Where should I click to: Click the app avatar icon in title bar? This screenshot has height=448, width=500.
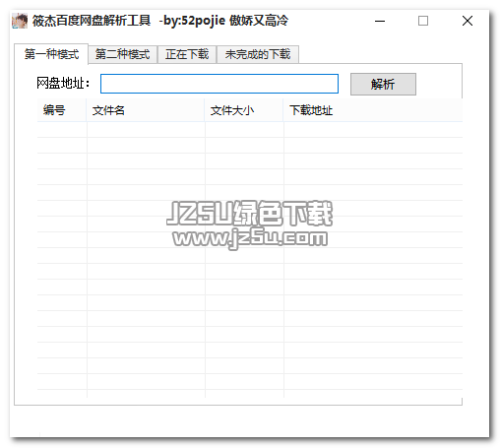(20, 21)
